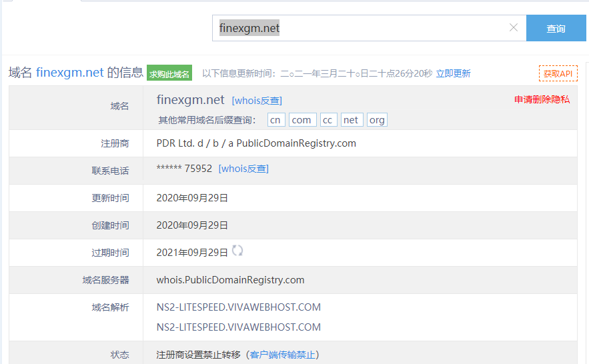This screenshot has height=364, width=589.
Task: Open the 获取API button
Action: [558, 73]
